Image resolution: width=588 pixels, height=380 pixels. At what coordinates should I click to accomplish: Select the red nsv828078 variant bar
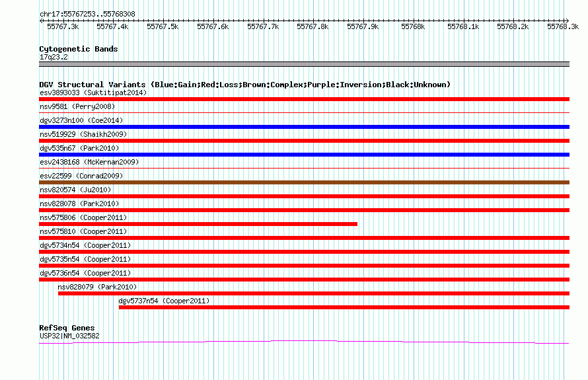coord(304,210)
